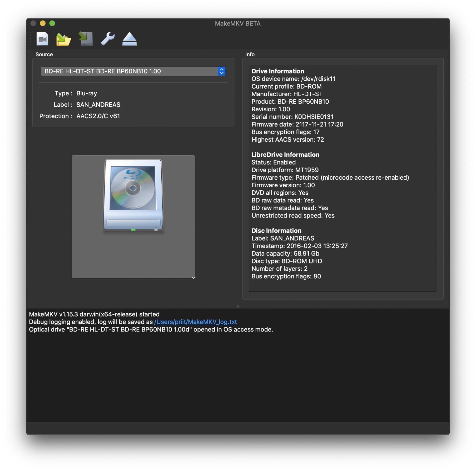
Task: Minimize the window with the yellow button
Action: [43, 23]
